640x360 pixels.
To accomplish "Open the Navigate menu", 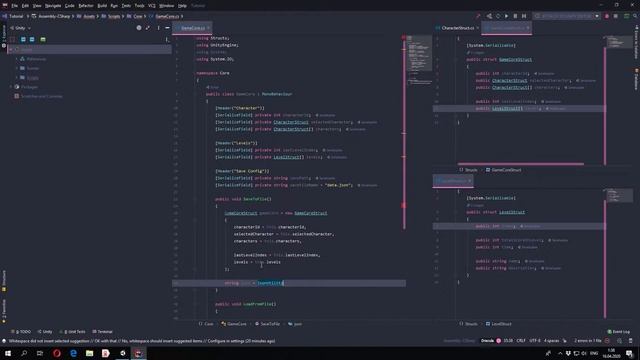I will (x=53, y=6).
